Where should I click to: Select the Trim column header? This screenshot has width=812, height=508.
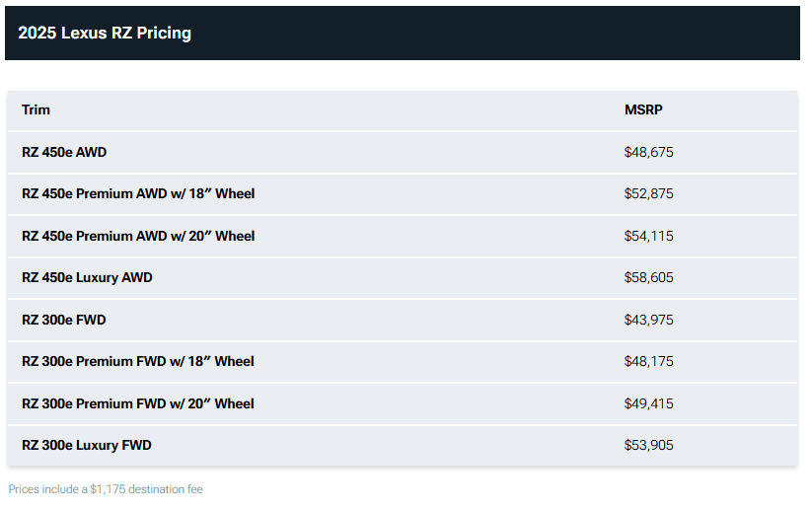click(x=36, y=109)
